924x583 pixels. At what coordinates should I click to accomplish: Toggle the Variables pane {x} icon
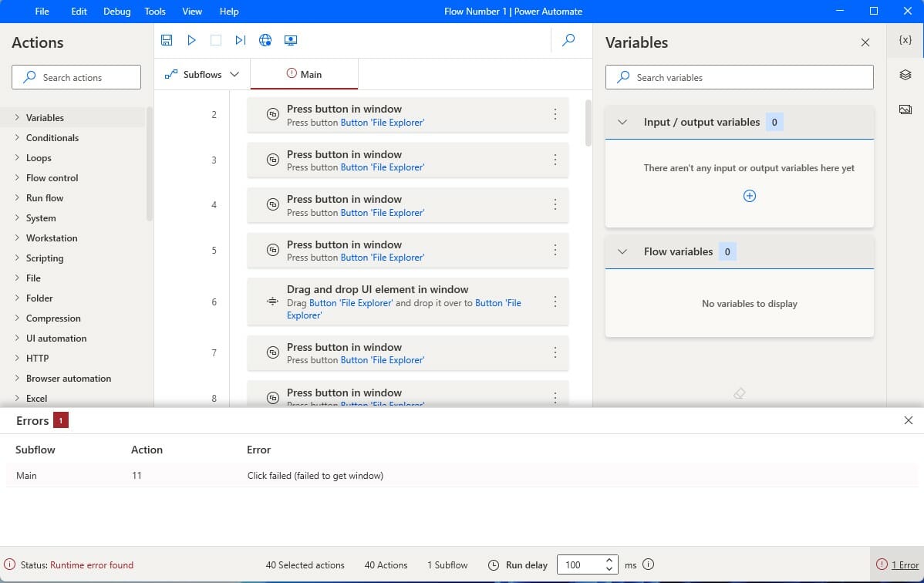point(905,40)
